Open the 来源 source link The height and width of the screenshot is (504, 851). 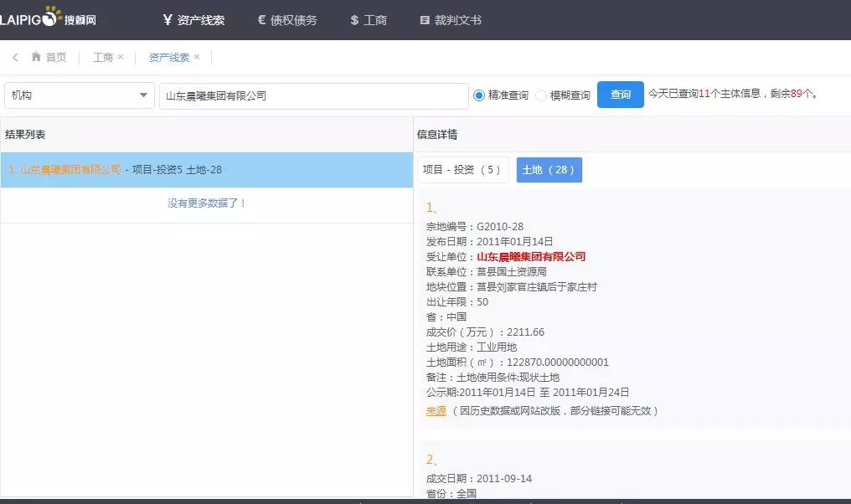(436, 411)
